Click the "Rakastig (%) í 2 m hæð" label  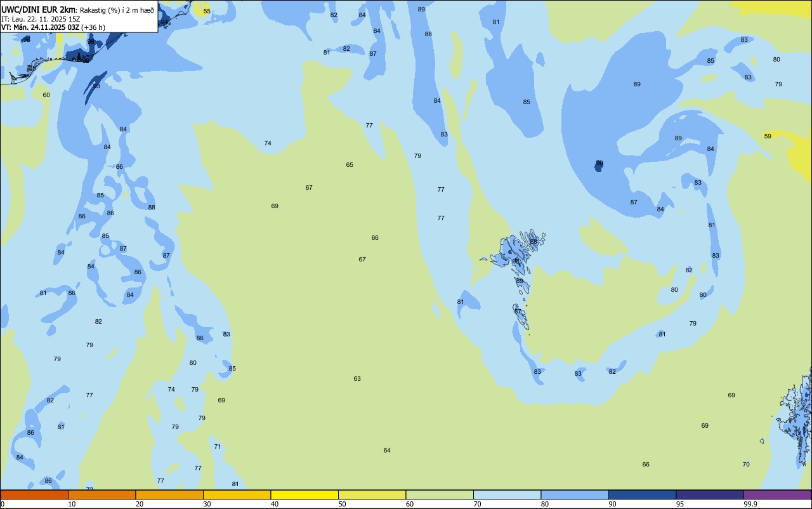(x=117, y=10)
